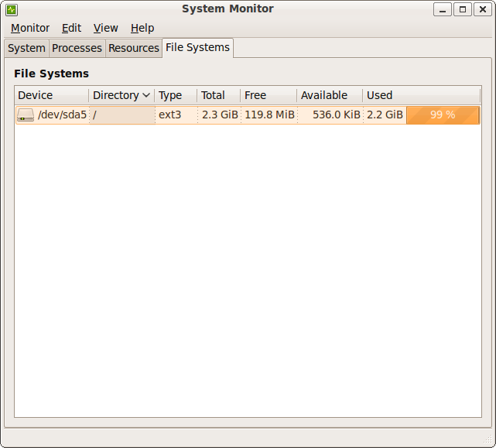This screenshot has width=496, height=448.
Task: Click the System Monitor app icon in title bar
Action: 12,10
